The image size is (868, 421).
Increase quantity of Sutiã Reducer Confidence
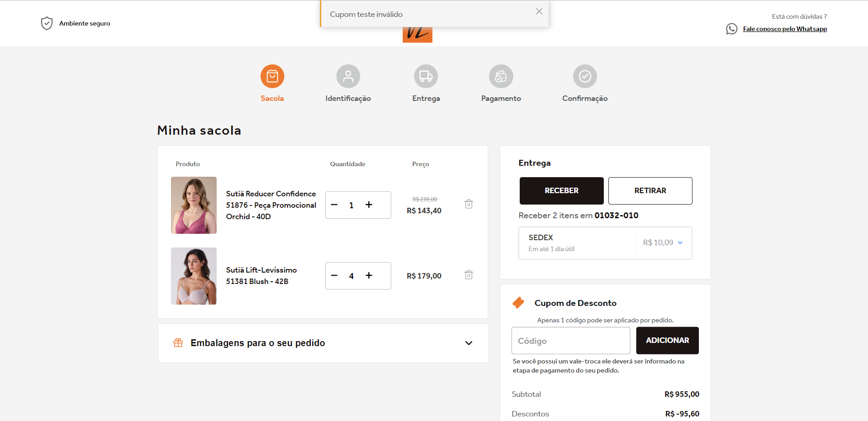pos(369,205)
